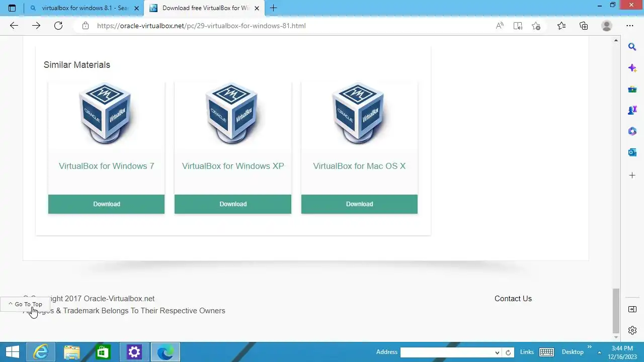The width and height of the screenshot is (644, 362).
Task: Open the sidebar Microsoft 365 icon
Action: tap(632, 131)
